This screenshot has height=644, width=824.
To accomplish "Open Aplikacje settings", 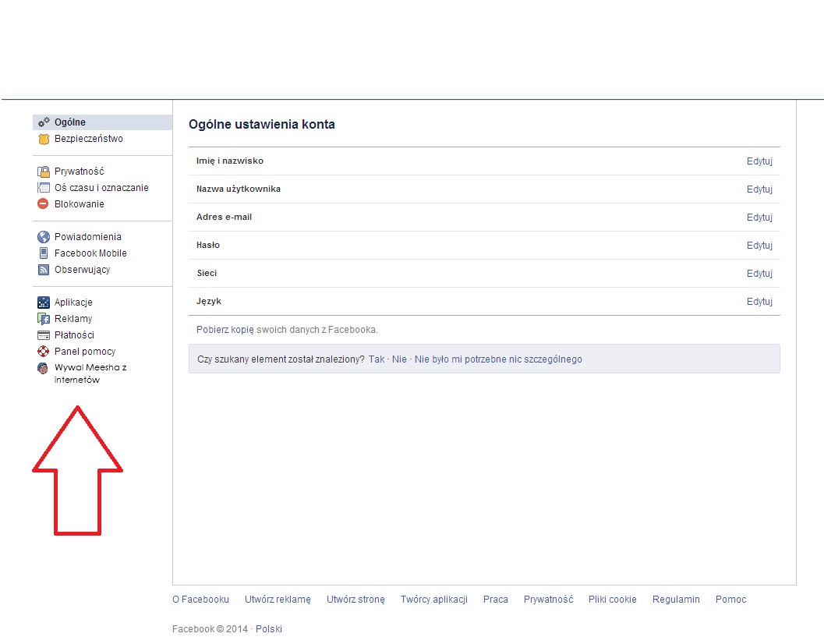I will tap(73, 303).
